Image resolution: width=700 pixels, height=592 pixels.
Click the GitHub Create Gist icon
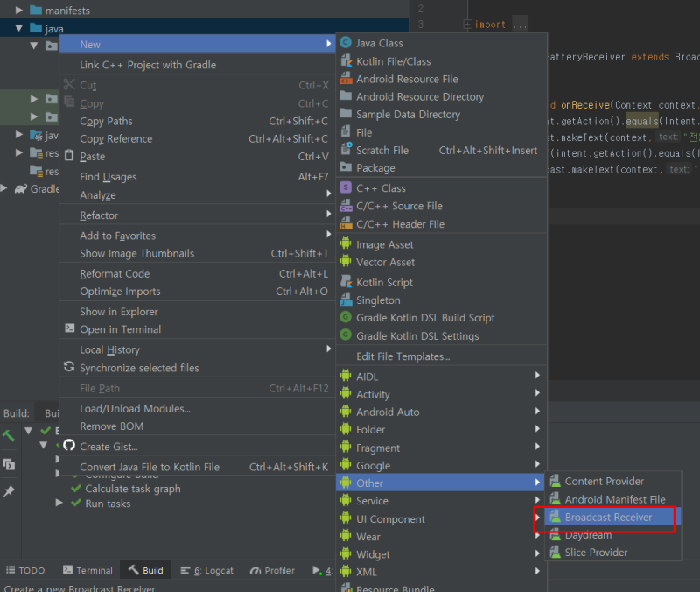(x=70, y=446)
